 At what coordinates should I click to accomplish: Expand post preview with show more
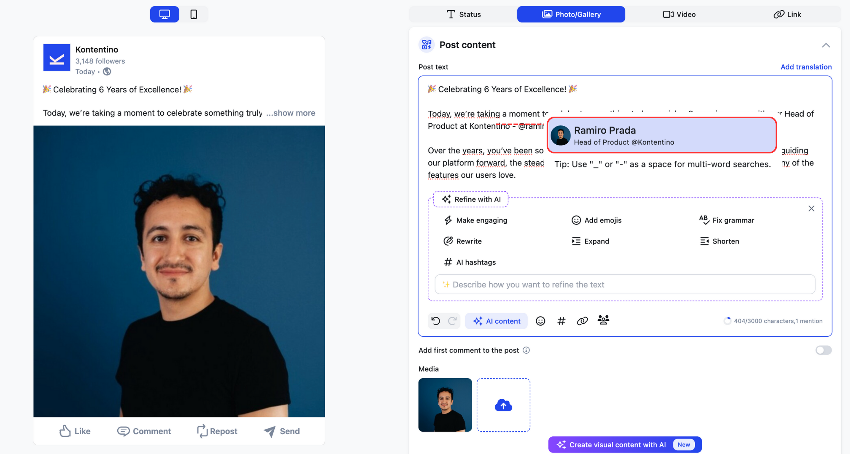tap(291, 113)
